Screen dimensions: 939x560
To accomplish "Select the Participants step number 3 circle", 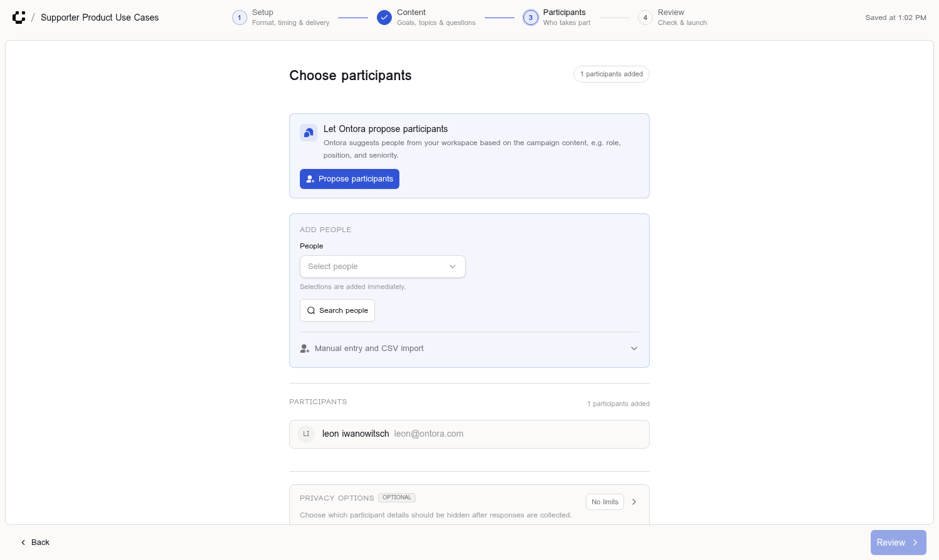I will click(531, 18).
